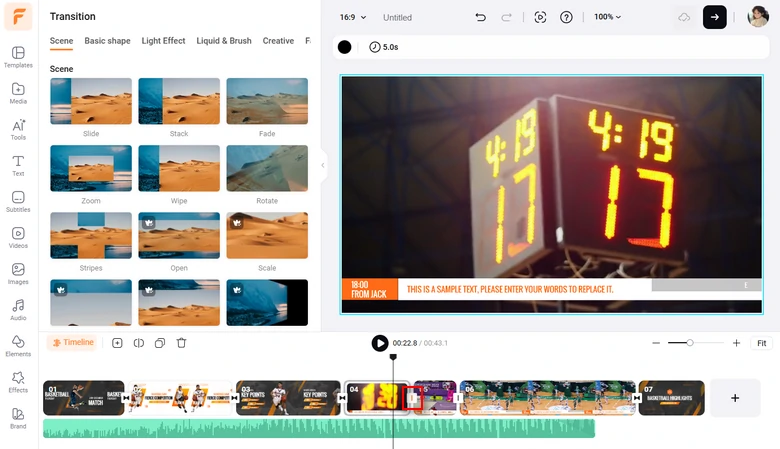Open the Subtitles sidebar panel
The image size is (780, 449).
click(18, 202)
